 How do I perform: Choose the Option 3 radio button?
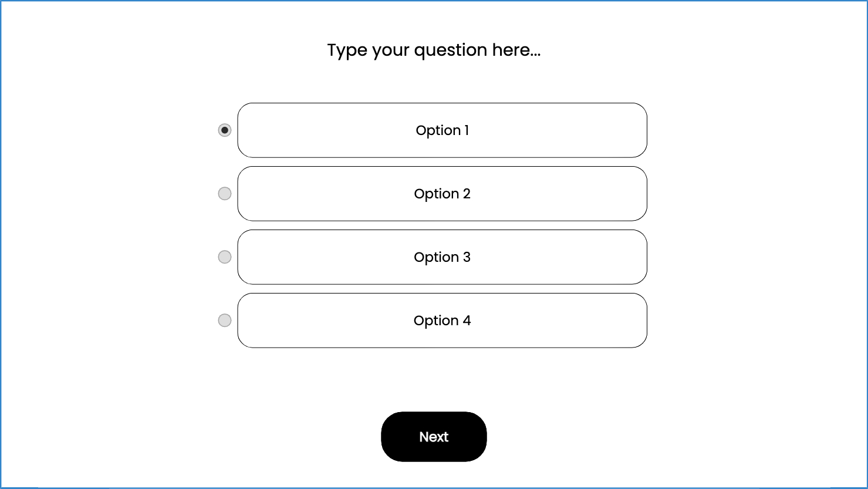click(x=225, y=257)
